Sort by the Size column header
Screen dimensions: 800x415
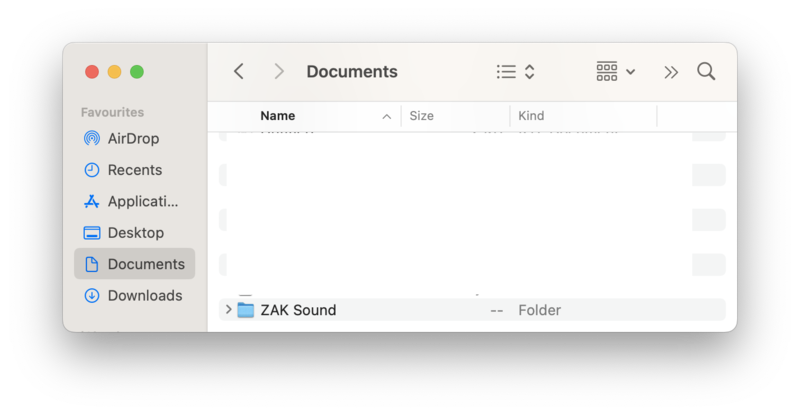click(422, 116)
